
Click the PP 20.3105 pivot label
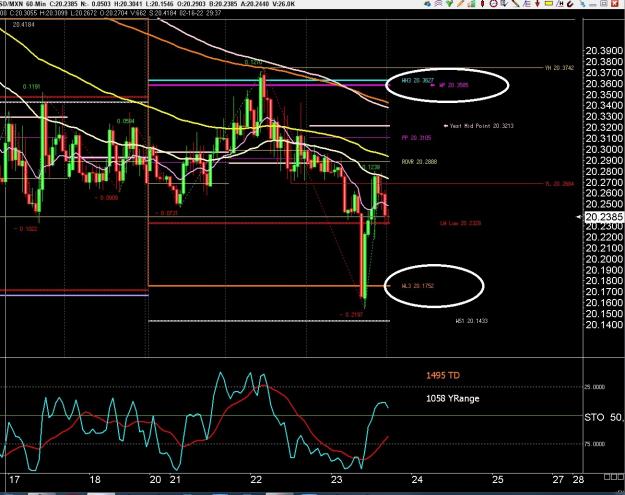click(416, 138)
